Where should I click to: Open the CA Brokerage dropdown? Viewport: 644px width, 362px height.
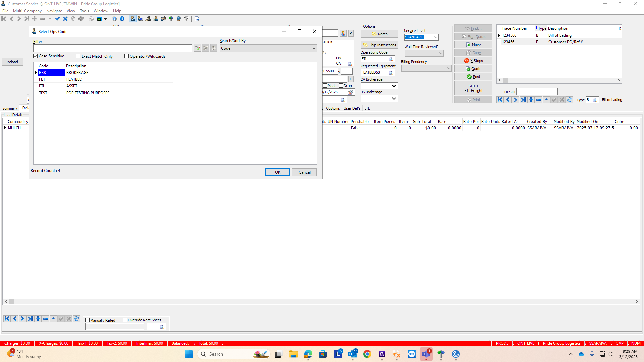(394, 86)
